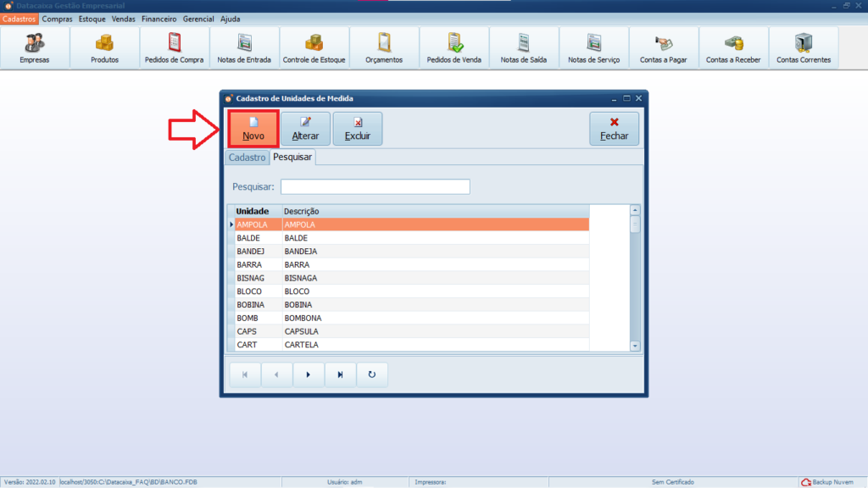Open Contas a Pagar

(x=663, y=47)
